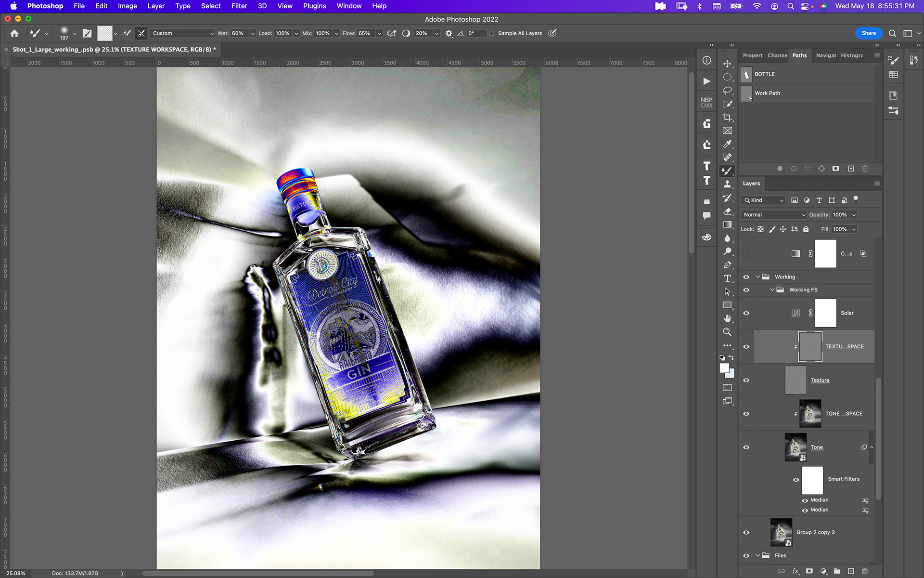Image resolution: width=924 pixels, height=578 pixels.
Task: Select the Clone Stamp tool
Action: click(727, 184)
